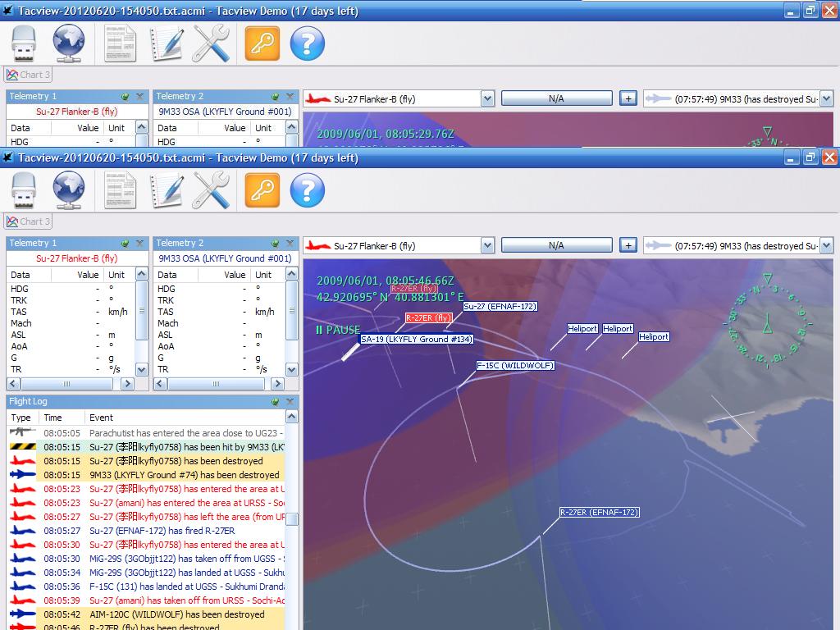Click the N/A button in front window
840x630 pixels.
click(557, 245)
